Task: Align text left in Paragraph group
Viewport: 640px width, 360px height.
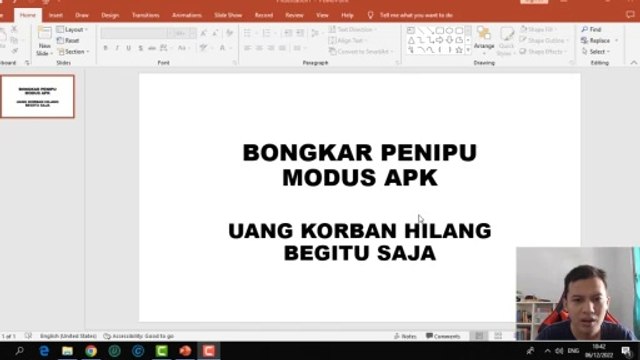Action: click(247, 48)
